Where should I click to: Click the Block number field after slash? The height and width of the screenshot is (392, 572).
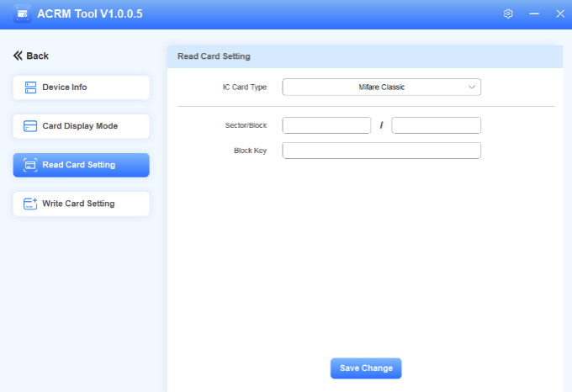[436, 125]
